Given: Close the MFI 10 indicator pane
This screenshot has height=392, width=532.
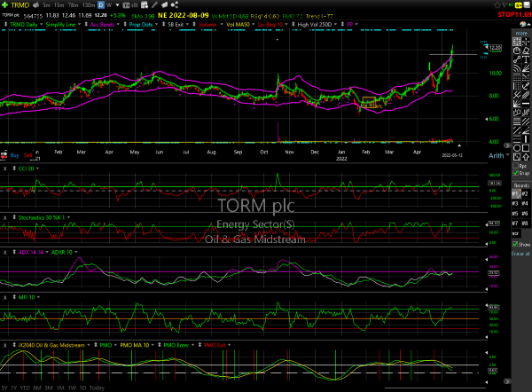Looking at the screenshot, I should pyautogui.click(x=5, y=297).
